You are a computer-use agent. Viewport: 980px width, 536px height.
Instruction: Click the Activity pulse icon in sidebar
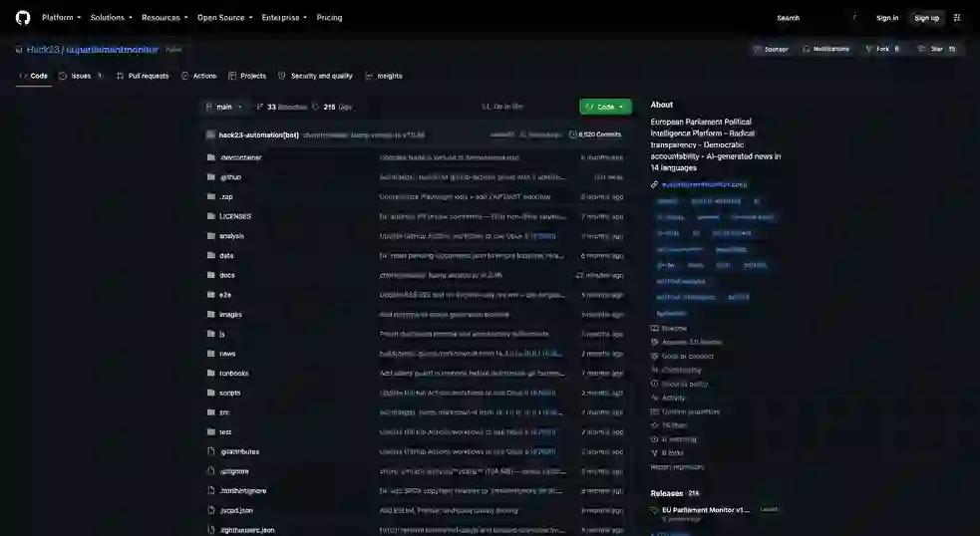[654, 398]
